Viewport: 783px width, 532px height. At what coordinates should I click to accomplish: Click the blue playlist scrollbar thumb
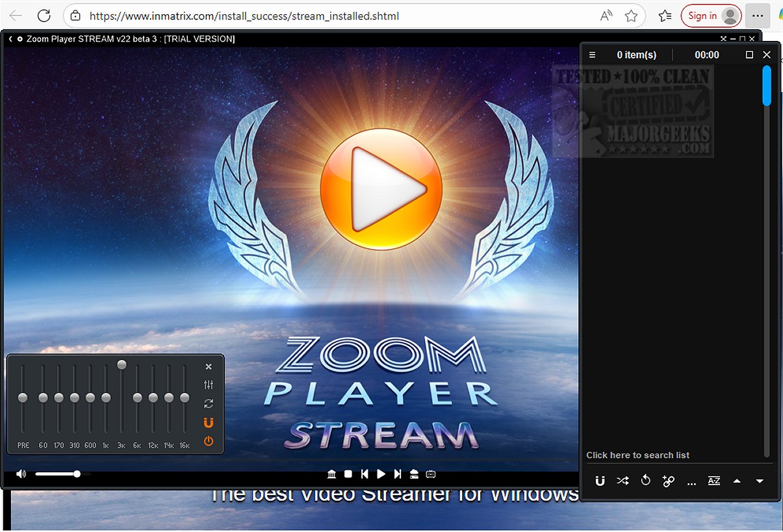tap(767, 85)
